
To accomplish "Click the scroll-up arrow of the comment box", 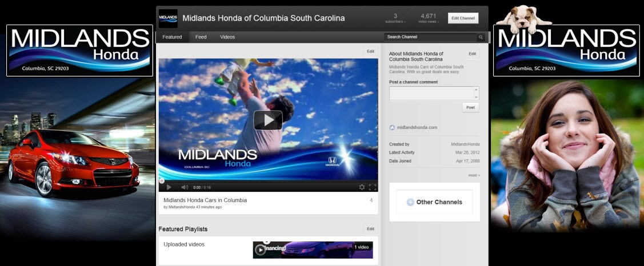I will tap(476, 89).
